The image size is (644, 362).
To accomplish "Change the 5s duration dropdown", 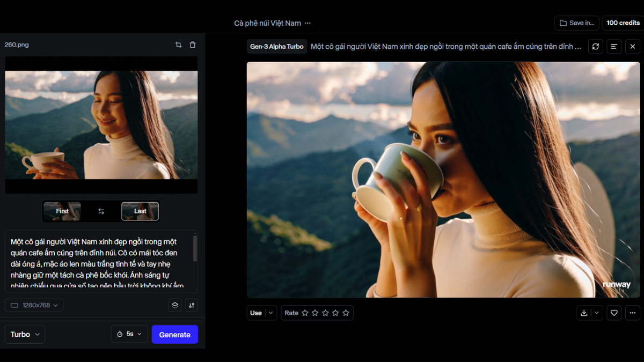I will [x=129, y=334].
